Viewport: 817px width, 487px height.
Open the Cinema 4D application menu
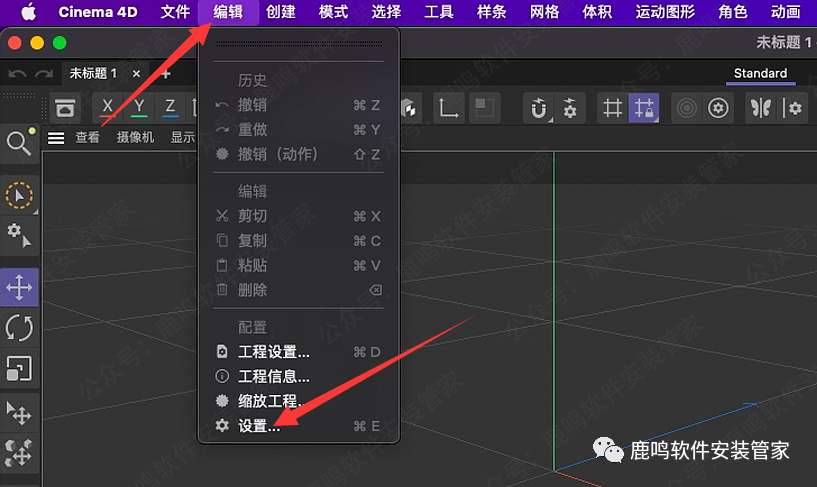[97, 11]
